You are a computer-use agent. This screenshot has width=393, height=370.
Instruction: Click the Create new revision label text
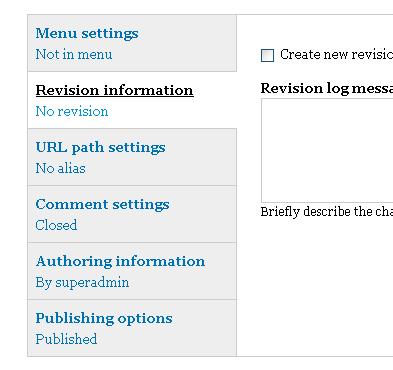(x=336, y=54)
